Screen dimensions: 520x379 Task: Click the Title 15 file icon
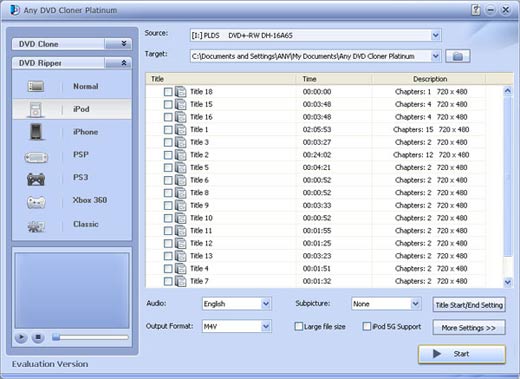tap(181, 104)
